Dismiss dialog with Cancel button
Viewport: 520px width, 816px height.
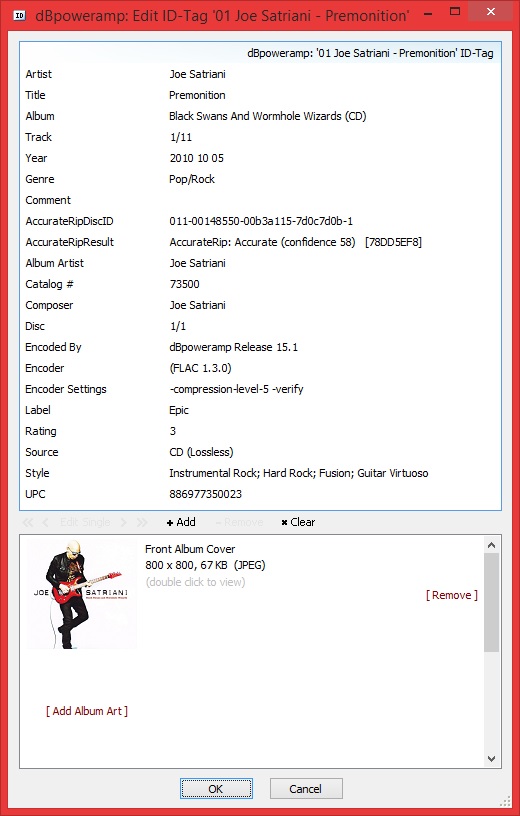(x=306, y=789)
